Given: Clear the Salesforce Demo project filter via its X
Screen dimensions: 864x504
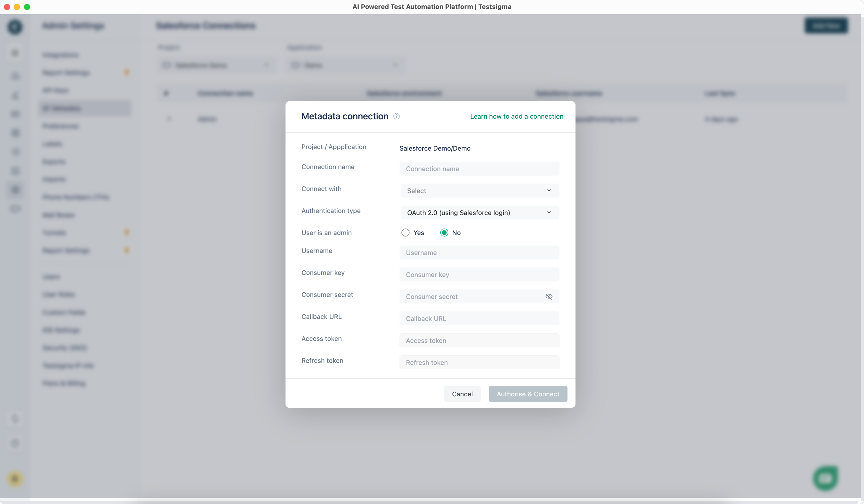Looking at the screenshot, I should 267,65.
